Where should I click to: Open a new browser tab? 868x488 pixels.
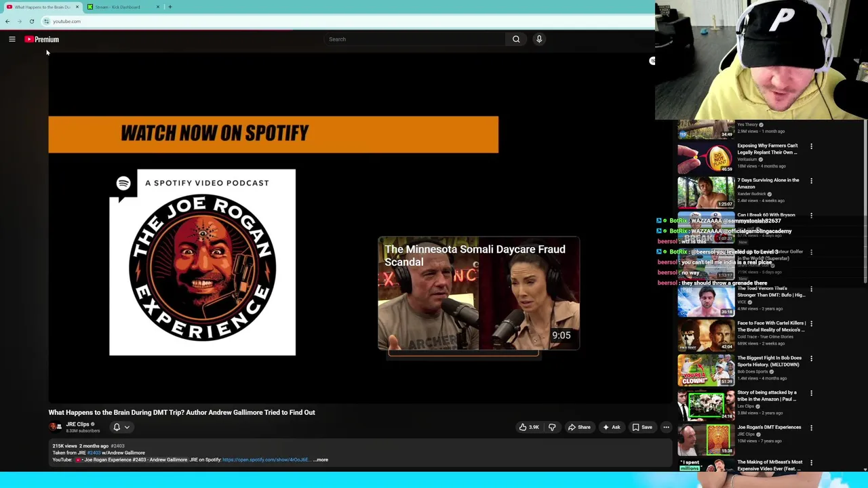(170, 7)
